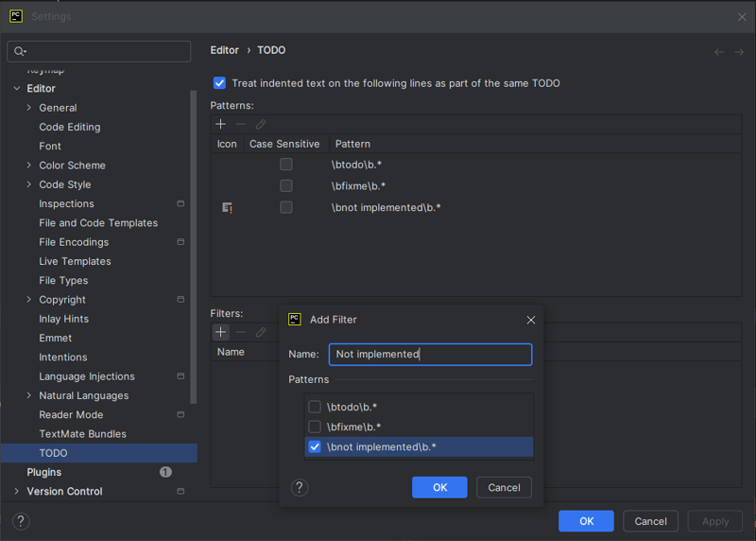
Task: Click the Apply button
Action: tap(715, 521)
